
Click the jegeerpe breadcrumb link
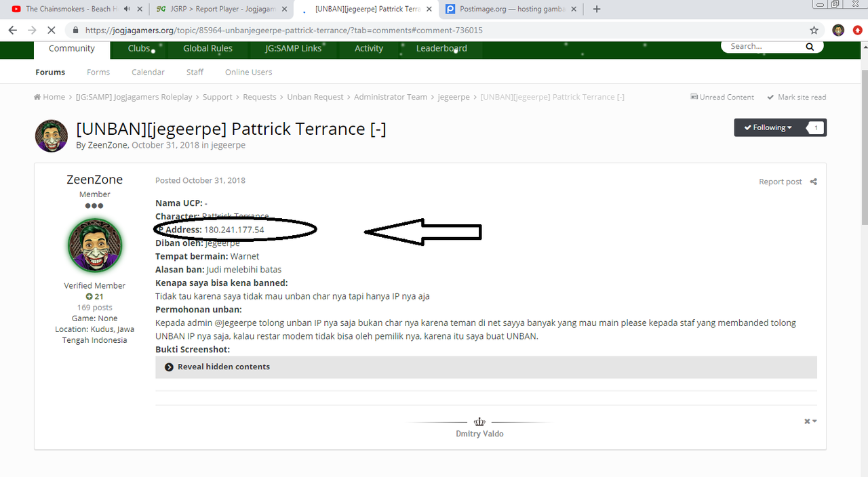tap(454, 97)
